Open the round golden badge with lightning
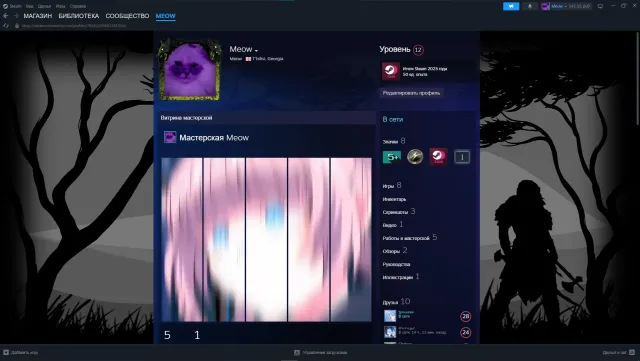The image size is (640, 361). 415,157
